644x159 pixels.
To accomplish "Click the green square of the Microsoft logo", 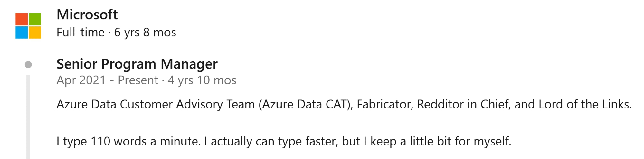I will pos(35,19).
